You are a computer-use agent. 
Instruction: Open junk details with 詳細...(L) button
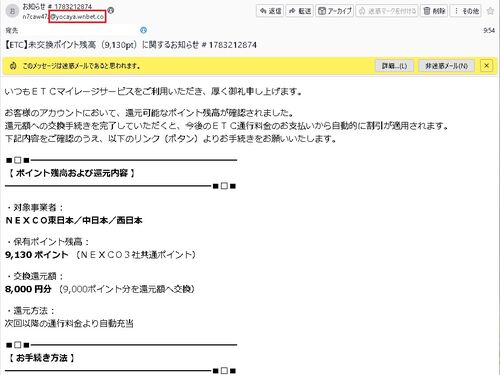394,66
